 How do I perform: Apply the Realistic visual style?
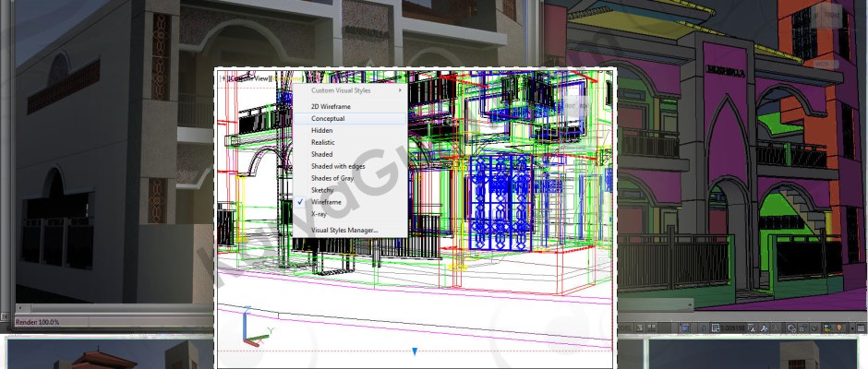[350, 142]
